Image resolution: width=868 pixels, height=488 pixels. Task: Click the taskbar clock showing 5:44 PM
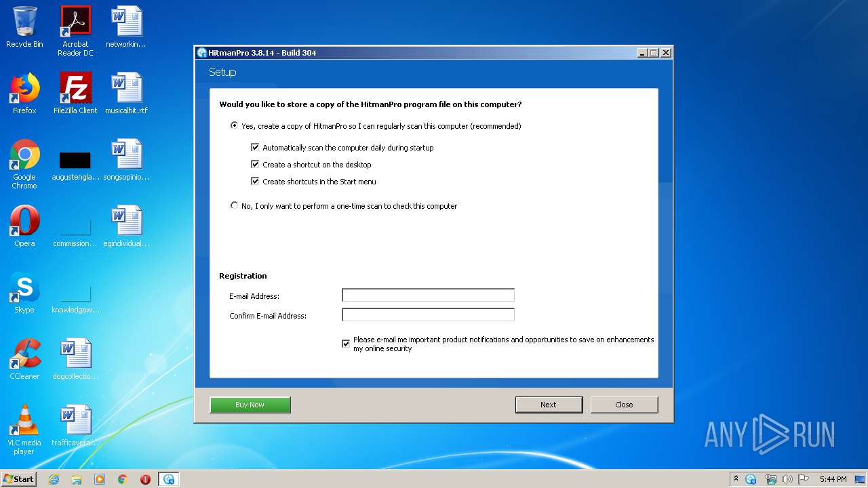833,479
